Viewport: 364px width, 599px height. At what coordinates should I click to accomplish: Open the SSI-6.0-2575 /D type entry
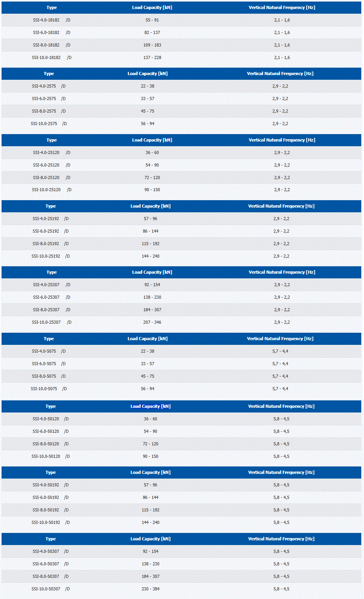(x=48, y=99)
